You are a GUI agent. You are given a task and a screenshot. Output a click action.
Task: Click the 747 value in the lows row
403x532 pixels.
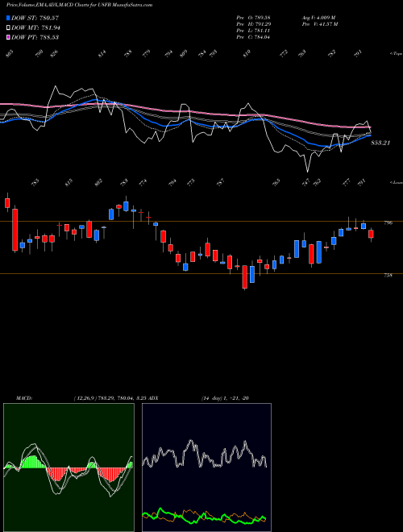tap(306, 182)
